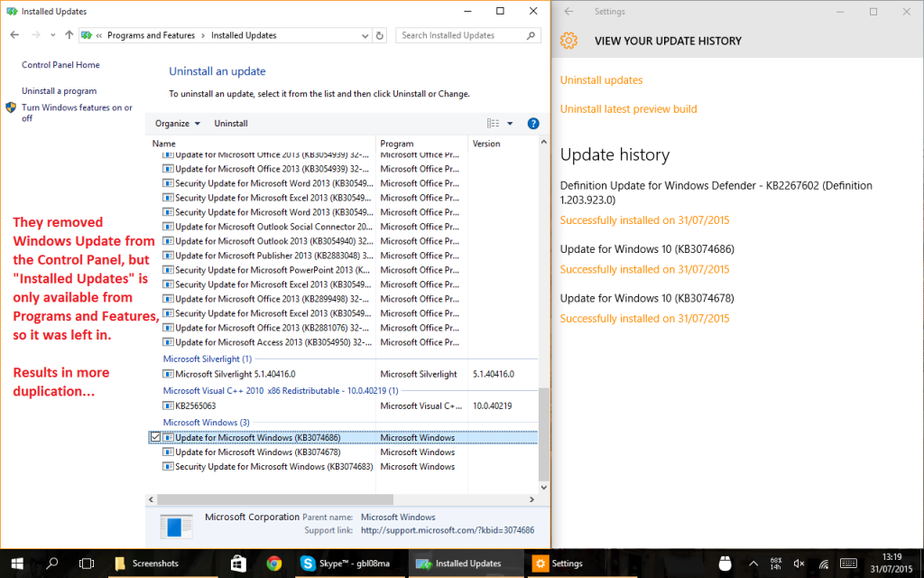Select Microsoft Silverlight 5.1.40416.0 entry
The image size is (924, 578).
coord(342,374)
